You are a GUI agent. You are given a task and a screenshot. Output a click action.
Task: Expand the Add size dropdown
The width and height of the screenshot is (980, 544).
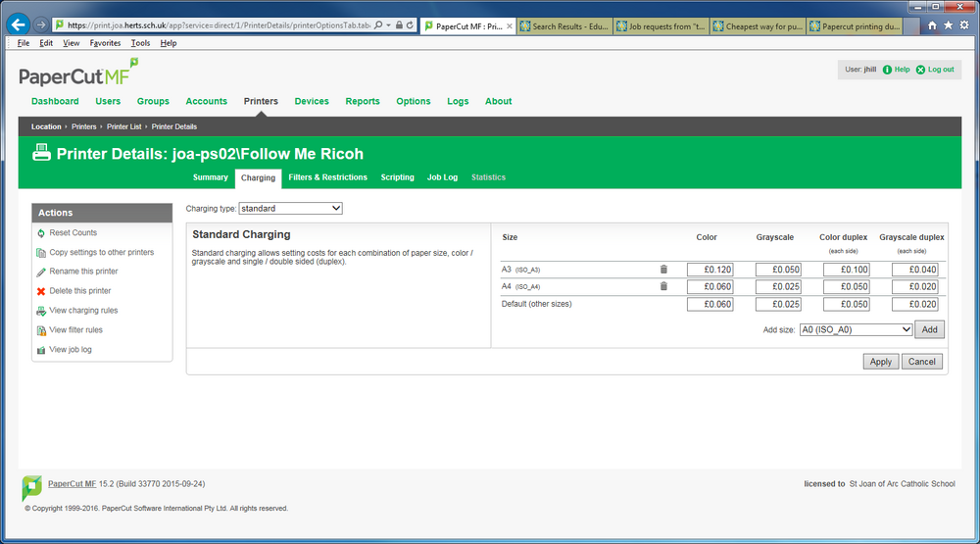pyautogui.click(x=856, y=329)
